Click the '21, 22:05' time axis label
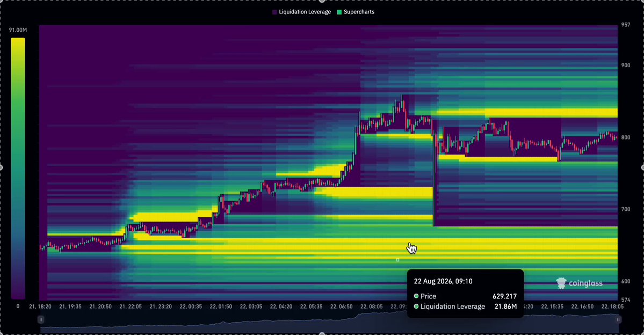Image resolution: width=644 pixels, height=335 pixels. 131,307
